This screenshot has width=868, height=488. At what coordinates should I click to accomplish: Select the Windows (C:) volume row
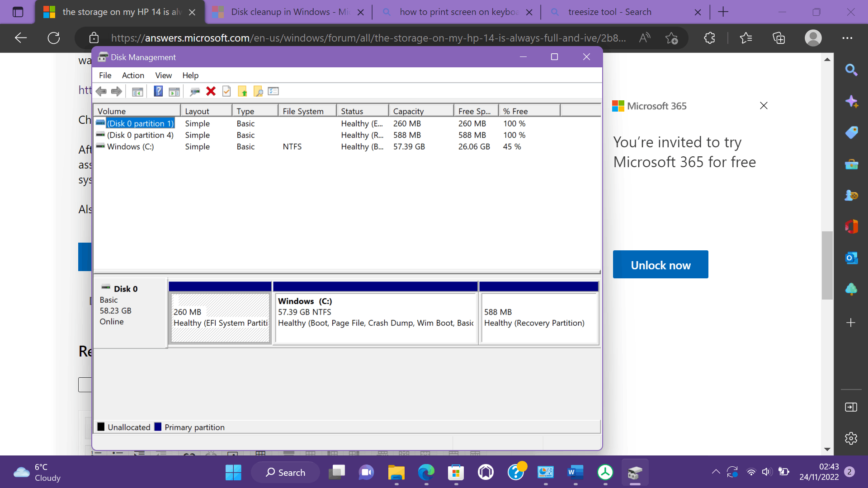pyautogui.click(x=130, y=147)
